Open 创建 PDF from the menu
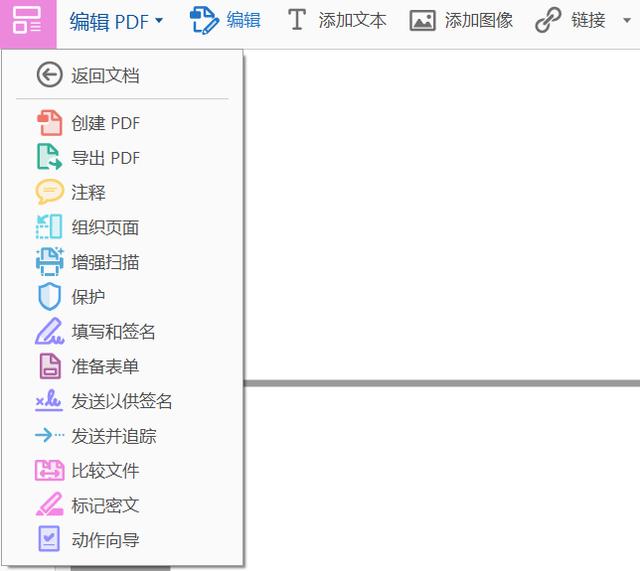This screenshot has height=571, width=640. [106, 123]
